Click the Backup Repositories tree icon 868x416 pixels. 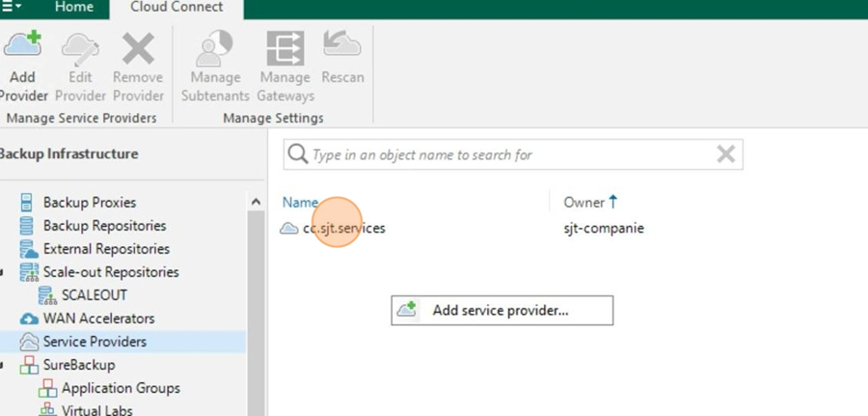(27, 226)
